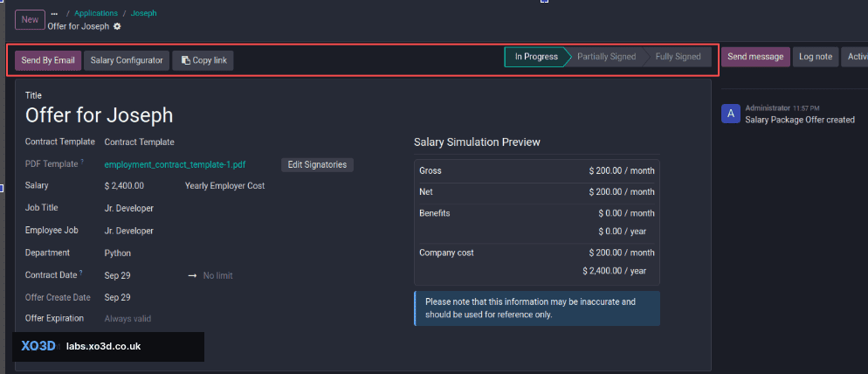Viewport: 868px width, 374px height.
Task: Click Yearly Employer Cost label
Action: pos(224,186)
